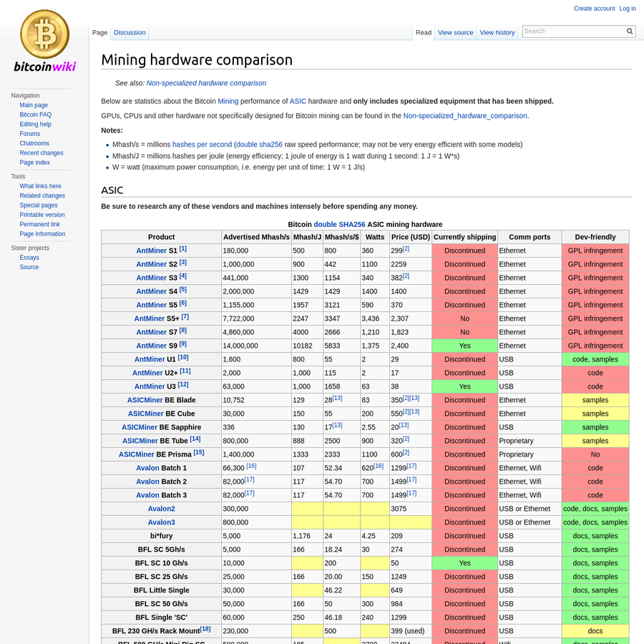
Task: Click the Advertised Mhash/s column header
Action: pyautogui.click(x=256, y=237)
